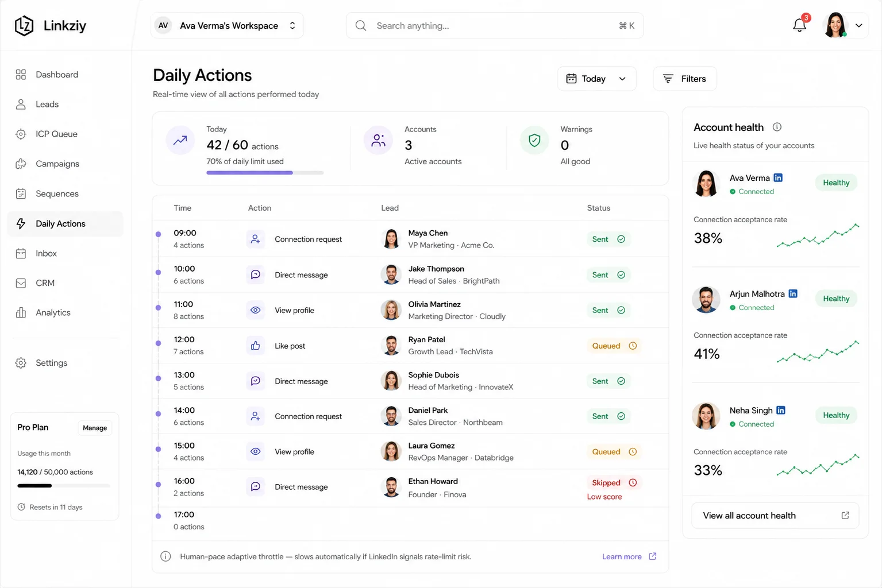Click the daily limit progress bar

tap(265, 173)
